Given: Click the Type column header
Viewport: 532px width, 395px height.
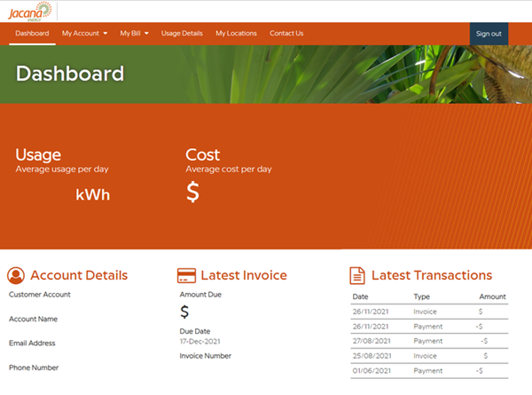Looking at the screenshot, I should click(x=422, y=296).
